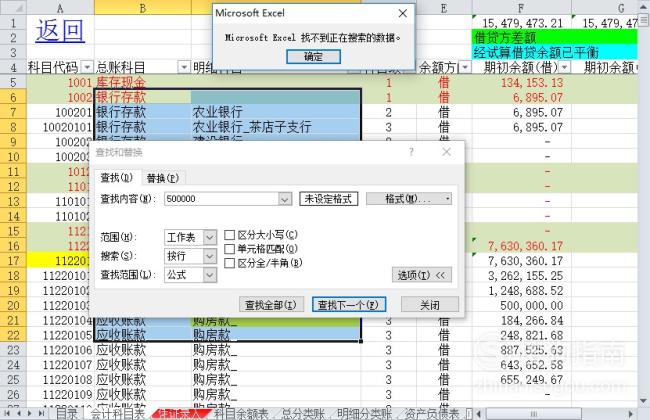Image resolution: width=650 pixels, height=420 pixels.
Task: Click the help question mark in Find dialog
Action: tap(411, 152)
